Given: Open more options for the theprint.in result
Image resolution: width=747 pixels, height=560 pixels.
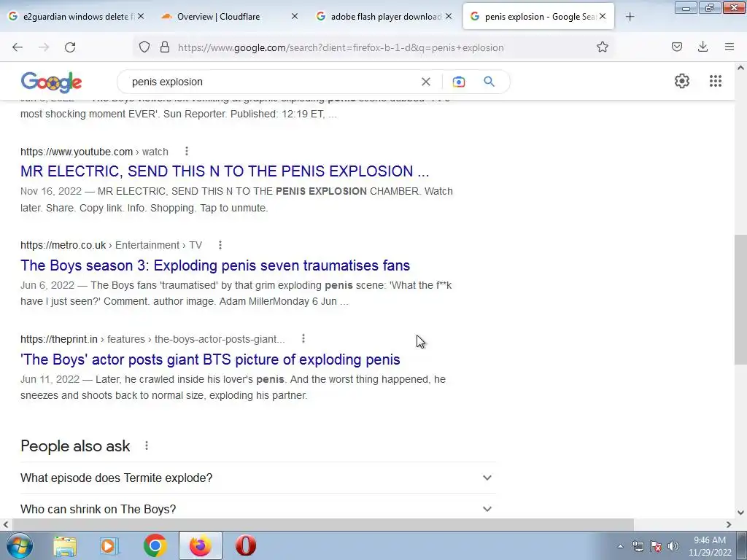Looking at the screenshot, I should pyautogui.click(x=303, y=338).
